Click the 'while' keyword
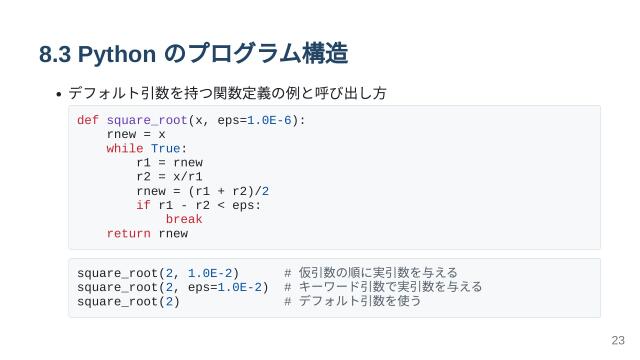This screenshot has width=640, height=360. 125,149
